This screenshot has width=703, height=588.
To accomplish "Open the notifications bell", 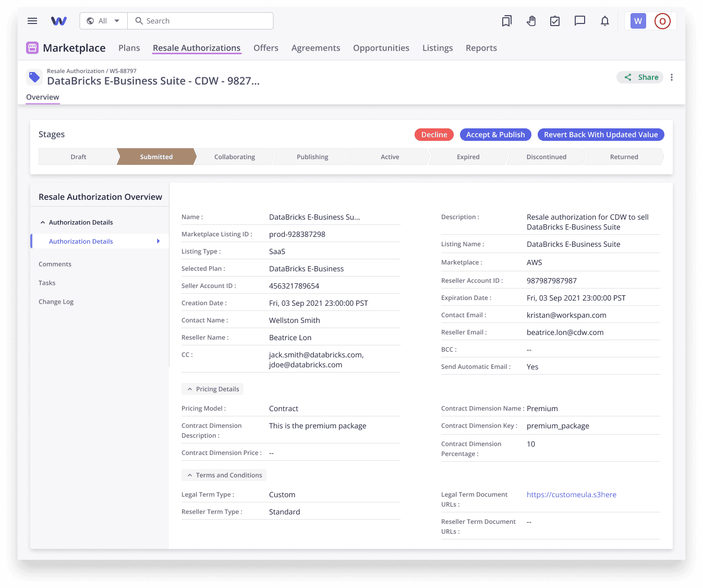I will [604, 21].
